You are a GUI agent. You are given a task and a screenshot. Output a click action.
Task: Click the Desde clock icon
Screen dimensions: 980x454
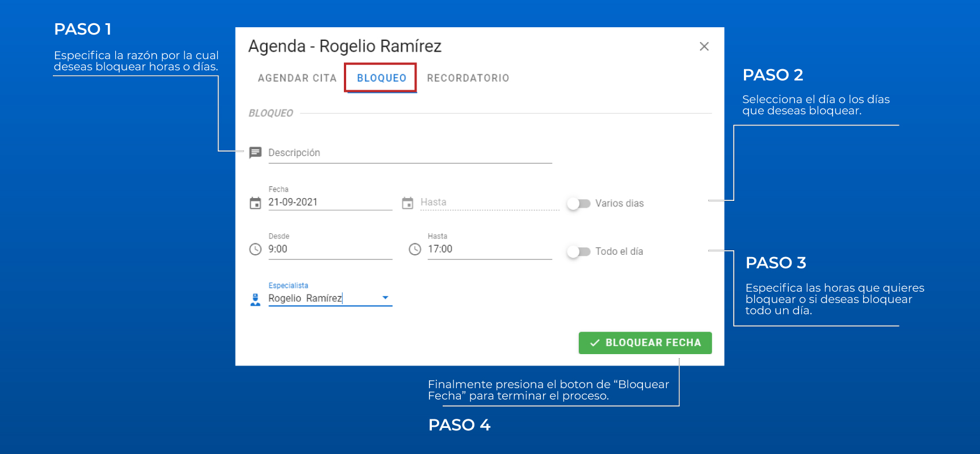(x=255, y=249)
